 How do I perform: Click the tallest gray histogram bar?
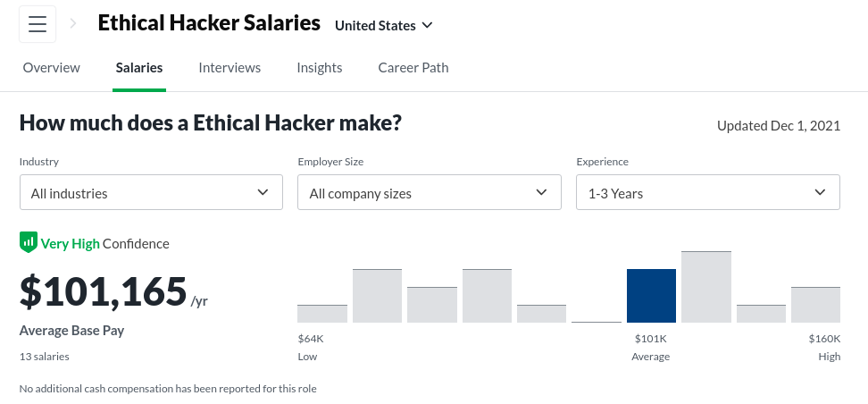[705, 287]
